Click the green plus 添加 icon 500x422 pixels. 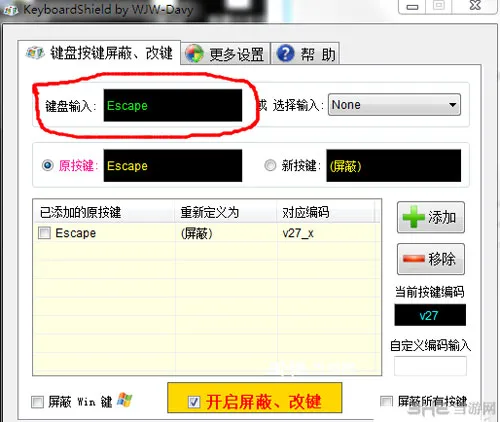point(414,217)
